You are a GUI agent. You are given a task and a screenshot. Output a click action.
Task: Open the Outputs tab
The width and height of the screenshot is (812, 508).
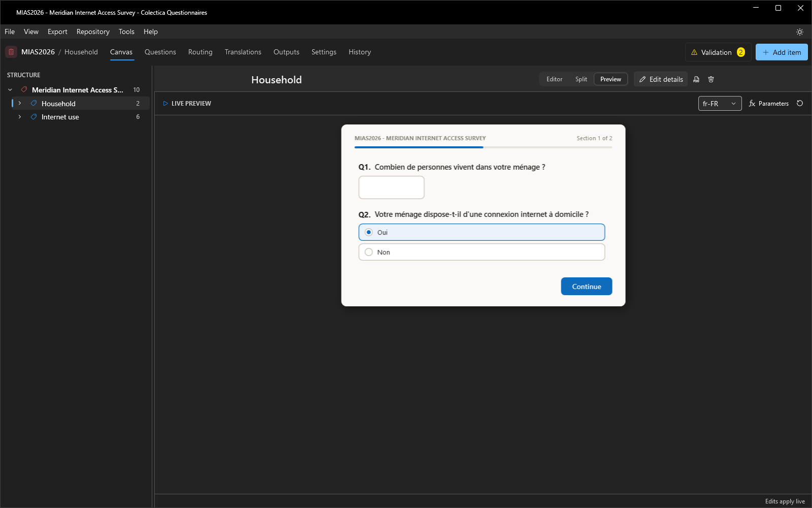(286, 52)
